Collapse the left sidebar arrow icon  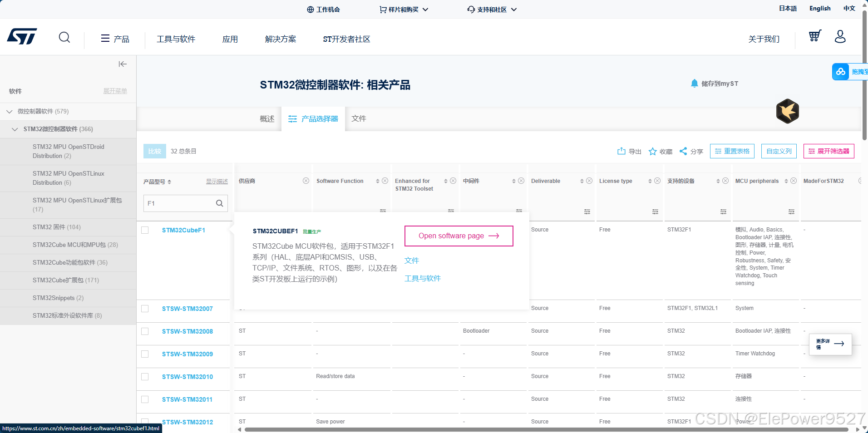coord(123,64)
